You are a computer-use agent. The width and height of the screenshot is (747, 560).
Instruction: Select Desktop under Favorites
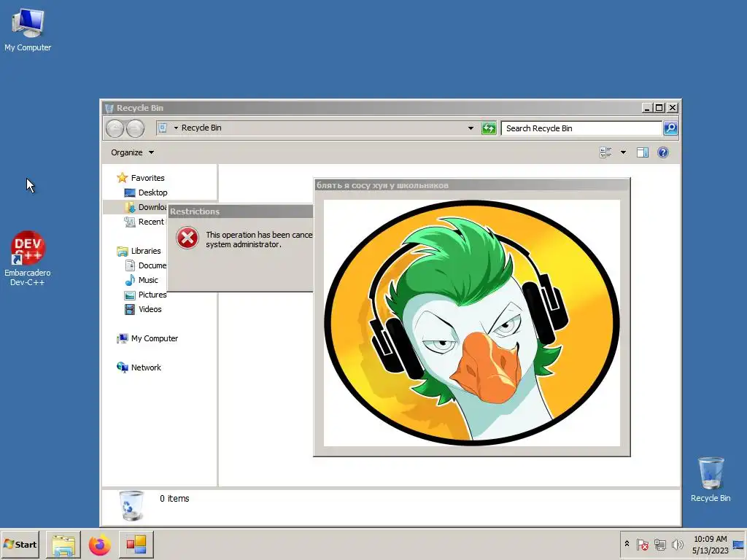(x=146, y=192)
